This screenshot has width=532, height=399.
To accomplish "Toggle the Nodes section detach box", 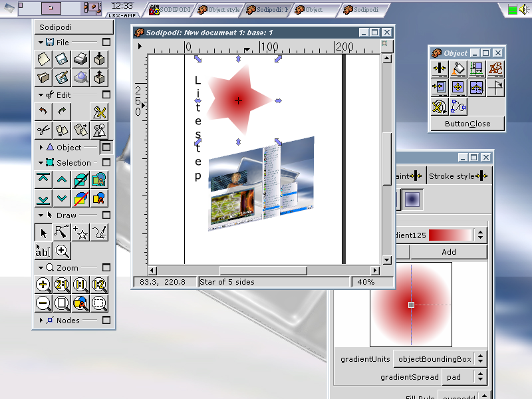I will point(106,321).
